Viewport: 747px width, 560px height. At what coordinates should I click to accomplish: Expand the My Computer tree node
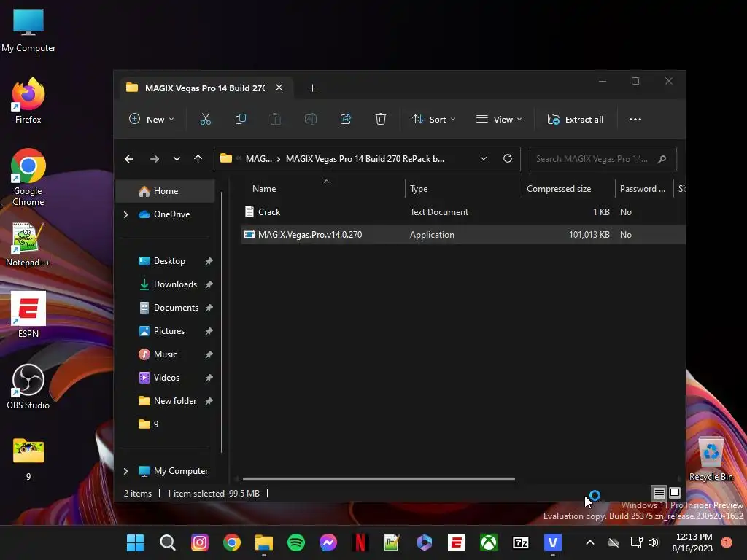point(125,471)
